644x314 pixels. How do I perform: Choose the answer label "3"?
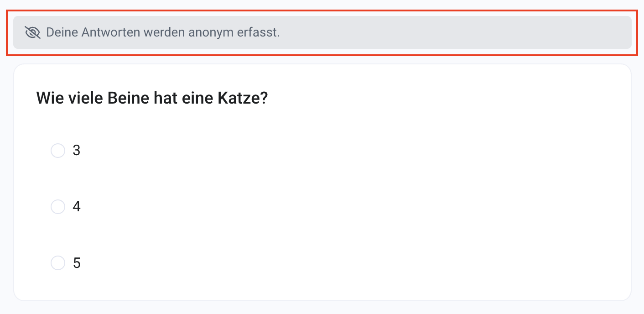coord(77,151)
